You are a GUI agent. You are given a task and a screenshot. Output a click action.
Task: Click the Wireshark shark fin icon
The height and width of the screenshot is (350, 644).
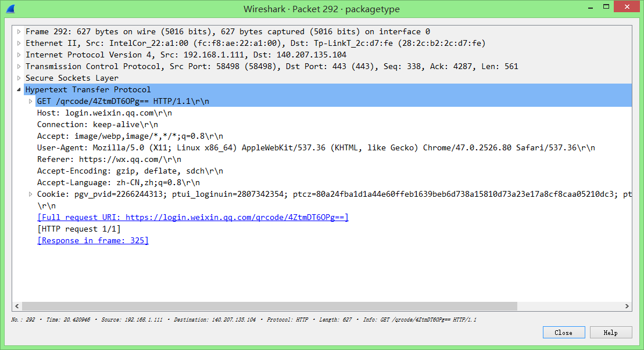point(10,9)
